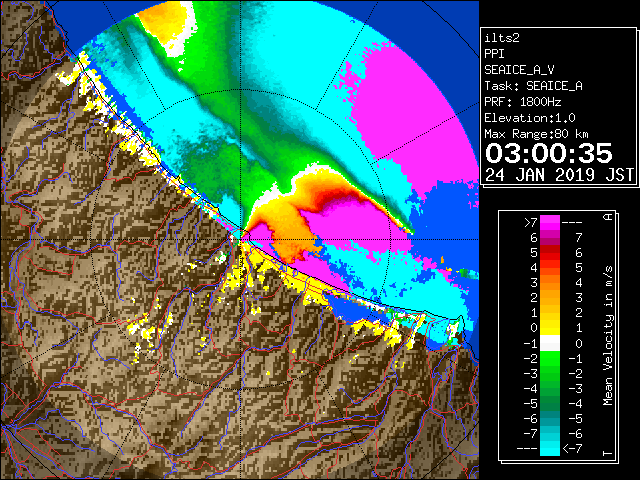Pick the cyan swatch at legend bottom
The image size is (640, 480).
pos(550,448)
